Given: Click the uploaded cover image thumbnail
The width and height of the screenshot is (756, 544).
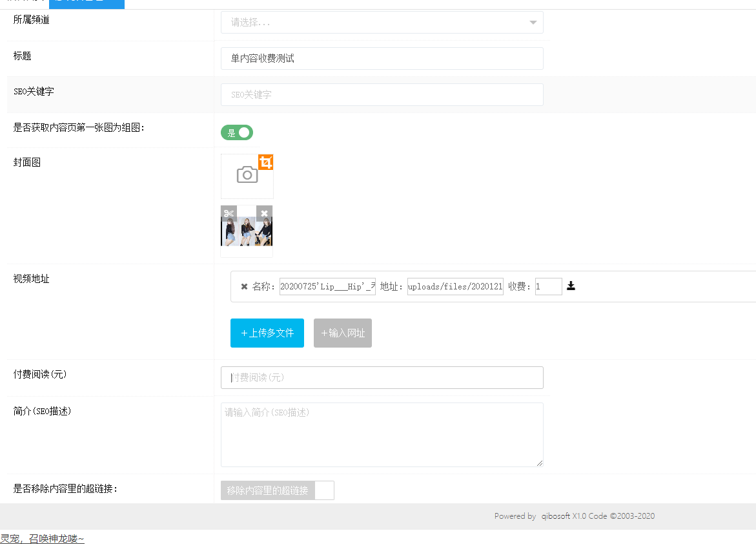Looking at the screenshot, I should click(x=247, y=233).
